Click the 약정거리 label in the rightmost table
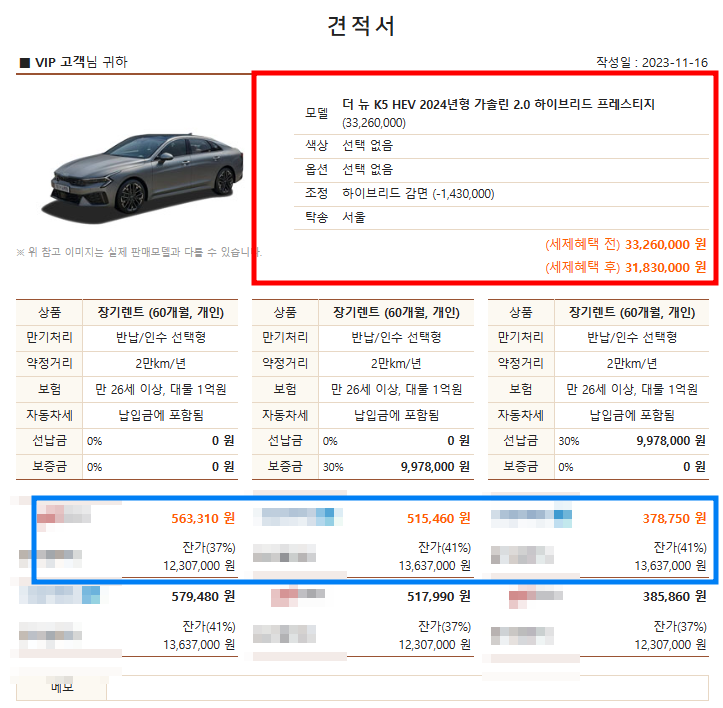The height and width of the screenshot is (708, 723). coord(521,364)
